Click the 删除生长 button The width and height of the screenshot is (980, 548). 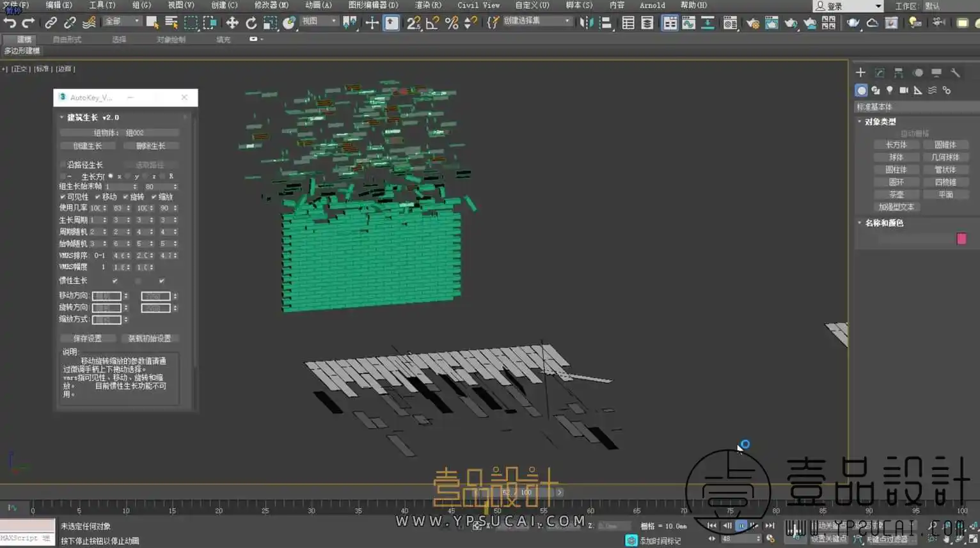click(151, 146)
